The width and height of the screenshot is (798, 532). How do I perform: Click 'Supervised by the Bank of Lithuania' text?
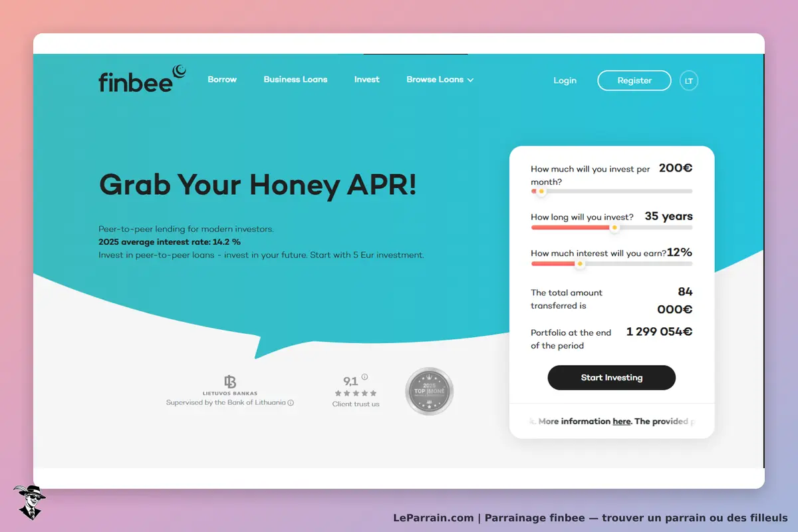point(225,403)
